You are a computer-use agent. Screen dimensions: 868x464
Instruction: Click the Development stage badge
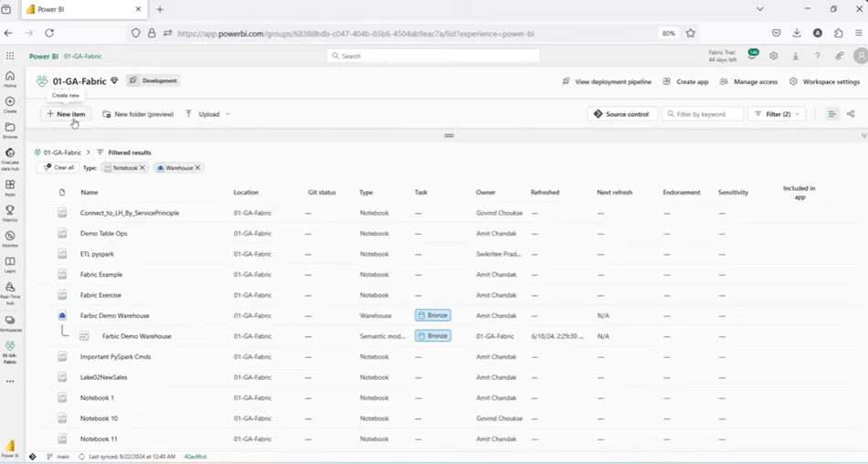click(x=153, y=81)
